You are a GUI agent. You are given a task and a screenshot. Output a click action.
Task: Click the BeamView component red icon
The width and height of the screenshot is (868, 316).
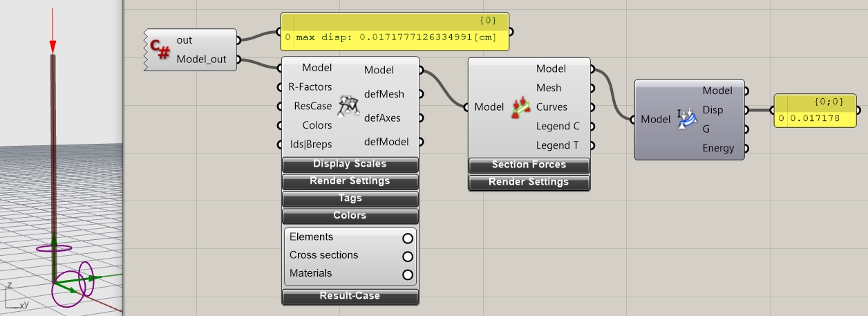pyautogui.click(x=520, y=107)
